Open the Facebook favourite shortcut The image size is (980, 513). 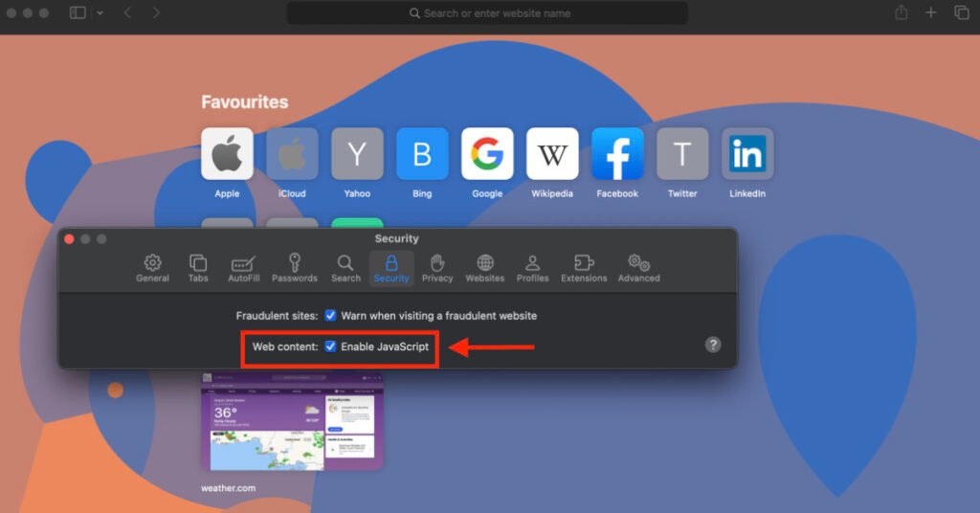pos(617,154)
